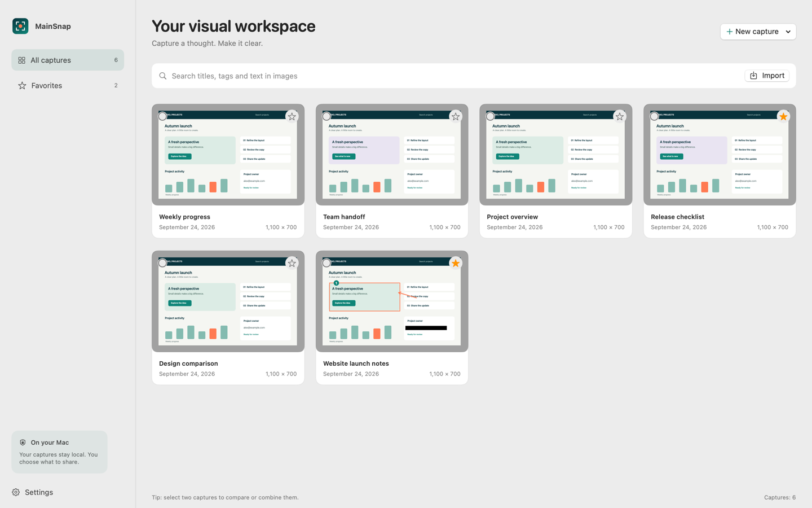The image size is (812, 508).
Task: Unfavorite the Release checklist capture
Action: coord(783,116)
